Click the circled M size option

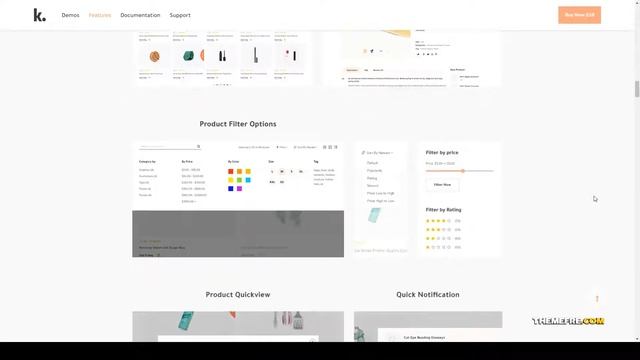pos(282,172)
